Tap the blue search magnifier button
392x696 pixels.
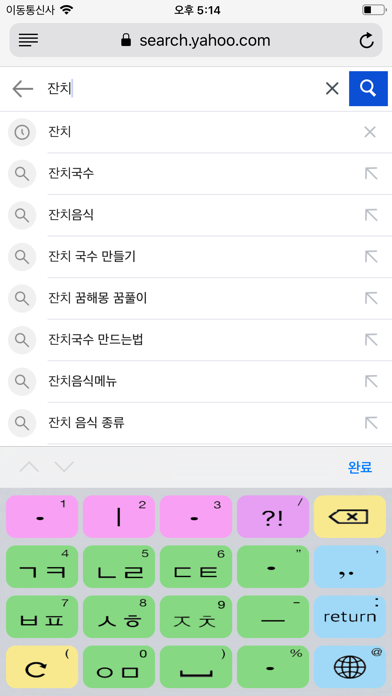pyautogui.click(x=368, y=88)
